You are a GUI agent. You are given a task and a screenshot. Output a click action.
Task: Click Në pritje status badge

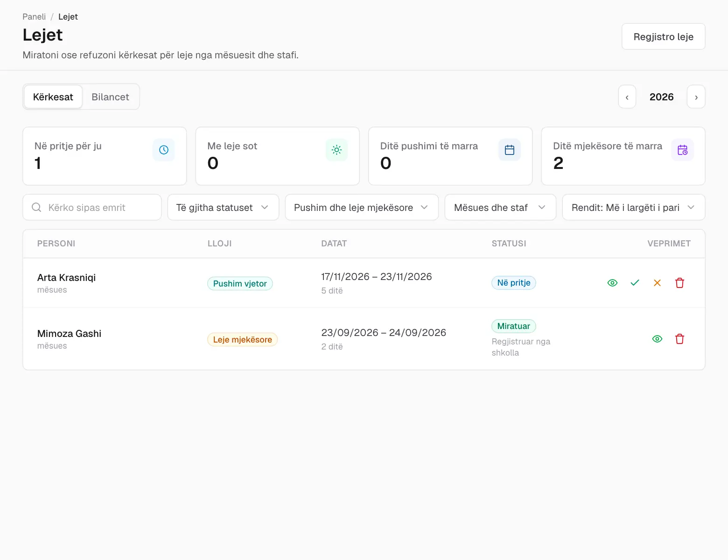[513, 282]
